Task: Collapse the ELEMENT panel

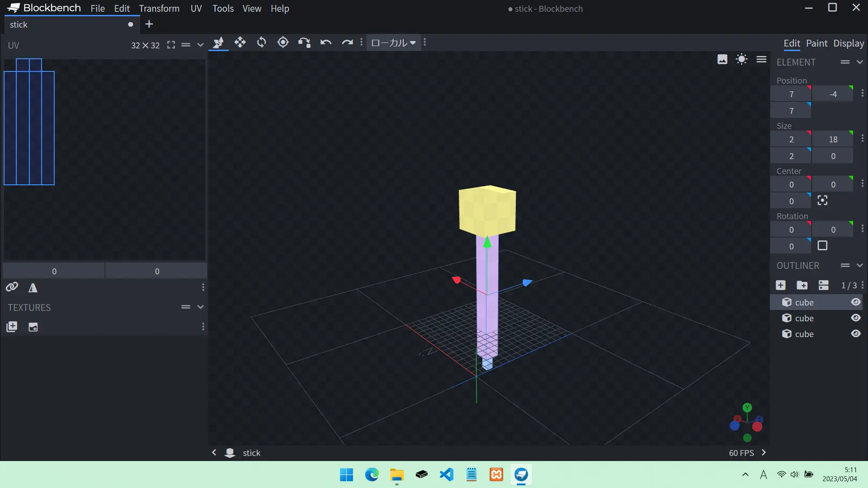Action: point(860,62)
